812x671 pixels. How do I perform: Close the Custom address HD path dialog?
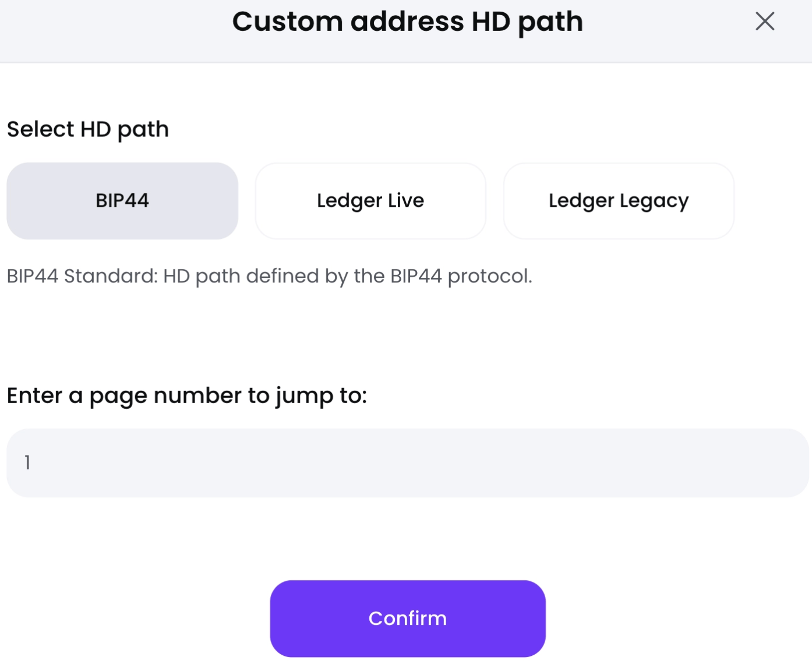point(764,22)
